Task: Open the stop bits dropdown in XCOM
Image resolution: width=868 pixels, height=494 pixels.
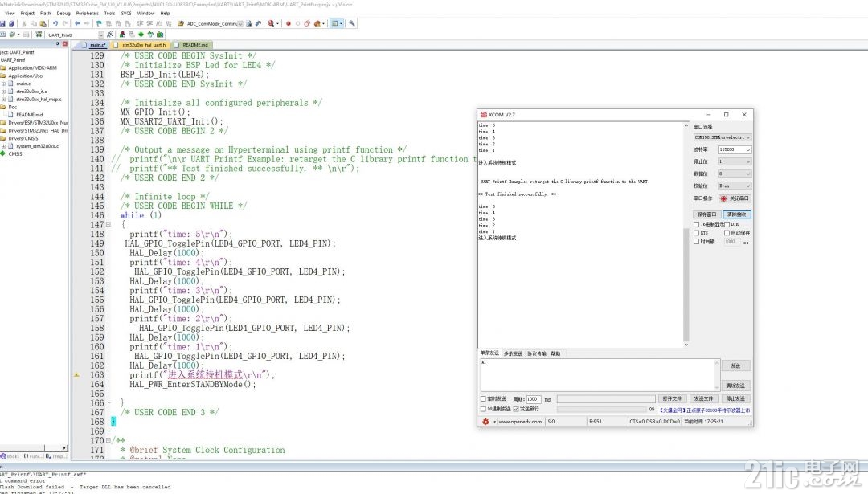Action: coord(735,161)
